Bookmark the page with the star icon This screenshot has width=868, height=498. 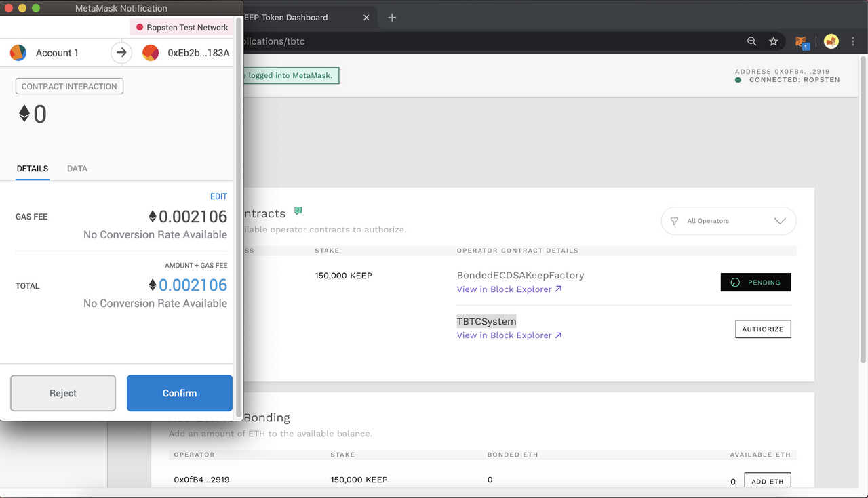click(x=774, y=41)
